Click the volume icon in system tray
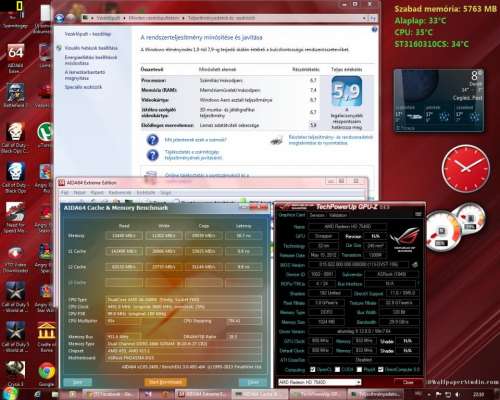The image size is (500, 400). (457, 395)
